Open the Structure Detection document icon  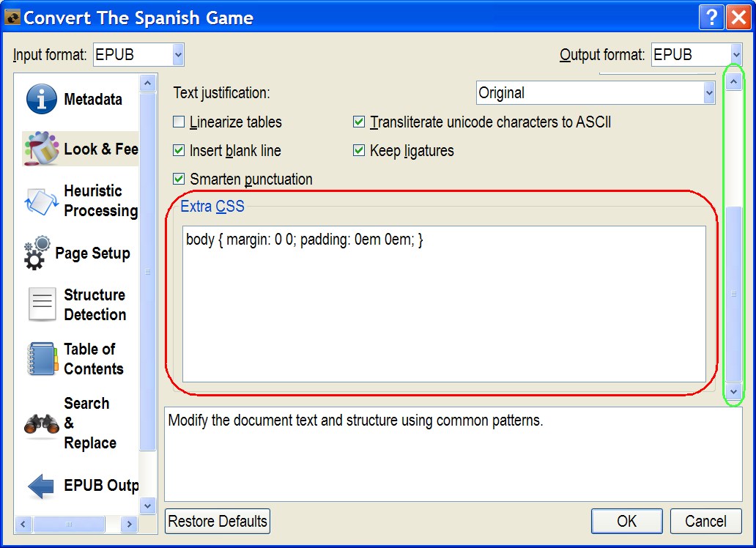point(42,304)
